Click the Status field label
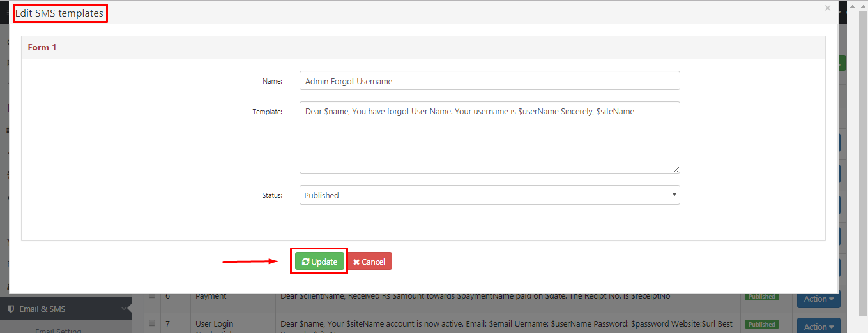 pos(273,195)
